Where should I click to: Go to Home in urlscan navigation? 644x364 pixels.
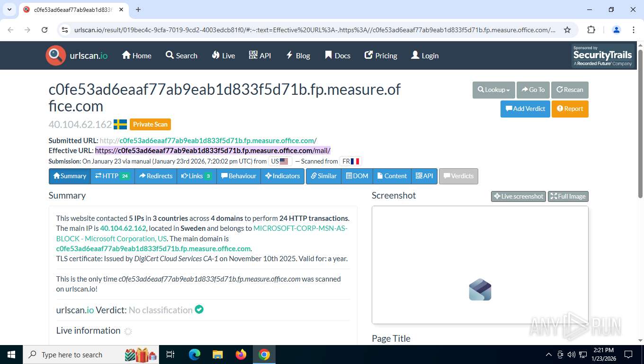click(x=137, y=55)
